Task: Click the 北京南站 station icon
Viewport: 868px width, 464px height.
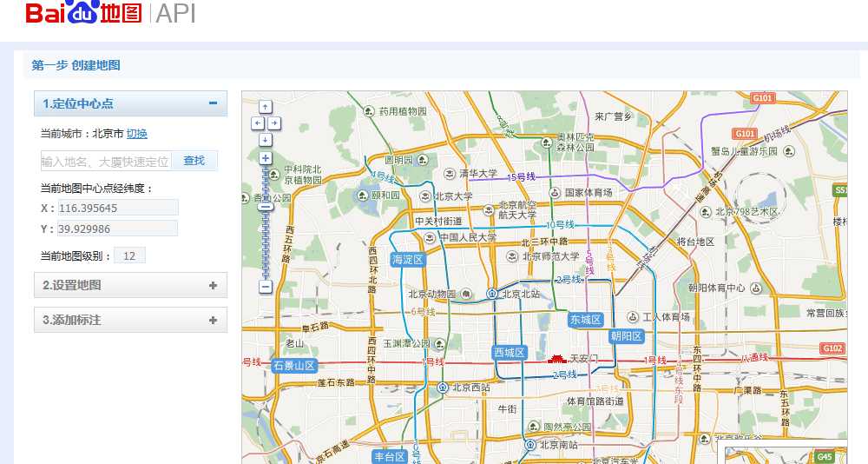Action: [x=529, y=445]
